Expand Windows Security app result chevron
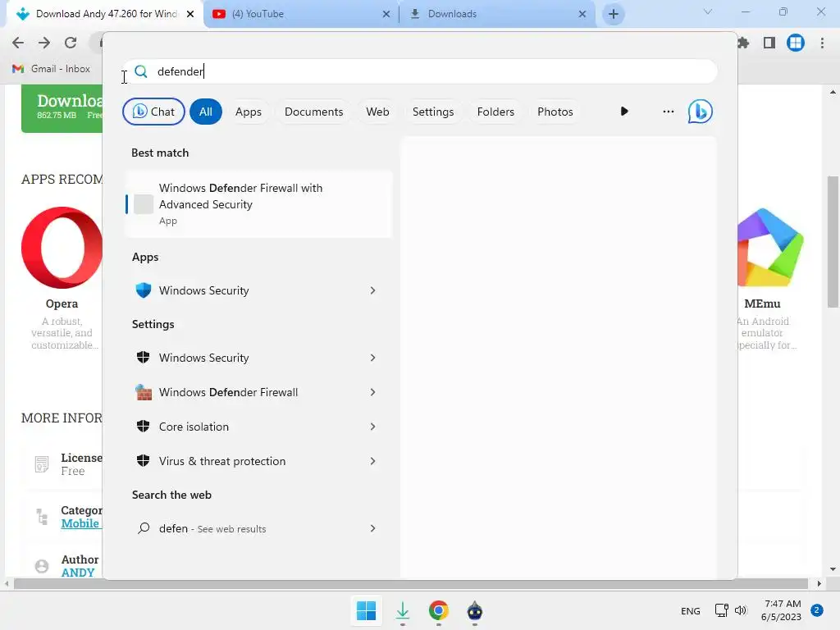This screenshot has width=840, height=630. click(373, 290)
